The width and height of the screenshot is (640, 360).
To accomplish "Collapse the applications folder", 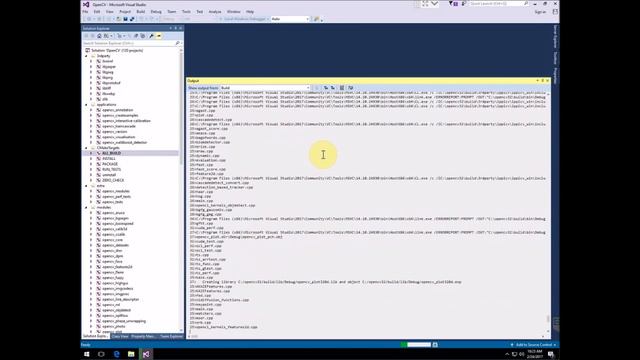I will click(x=86, y=105).
